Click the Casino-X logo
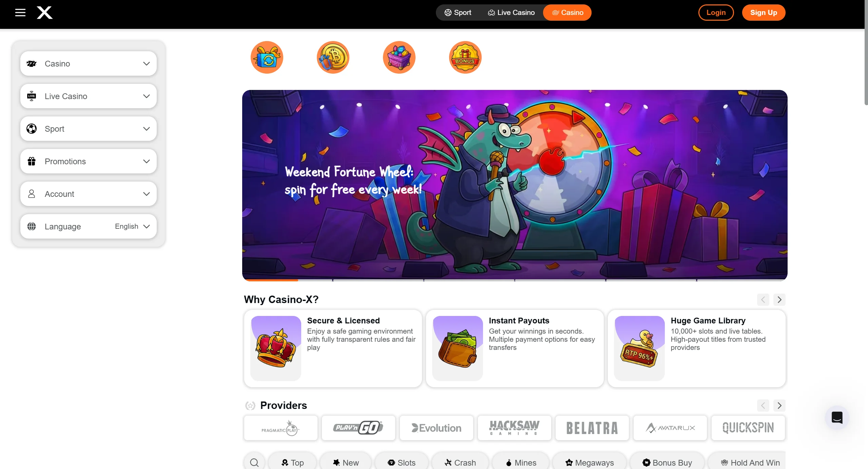This screenshot has width=868, height=469. (x=44, y=13)
